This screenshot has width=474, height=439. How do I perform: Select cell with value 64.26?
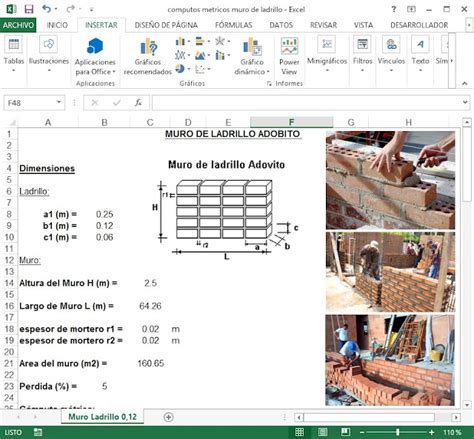pos(150,306)
